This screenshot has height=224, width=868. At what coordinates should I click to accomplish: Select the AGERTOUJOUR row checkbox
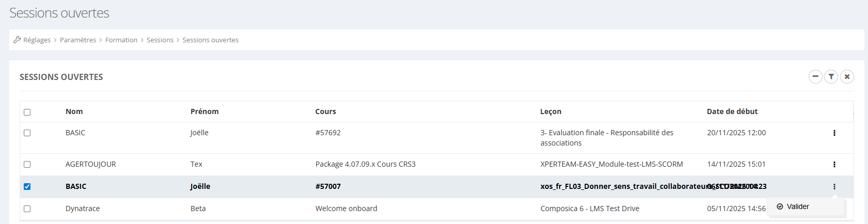click(27, 165)
